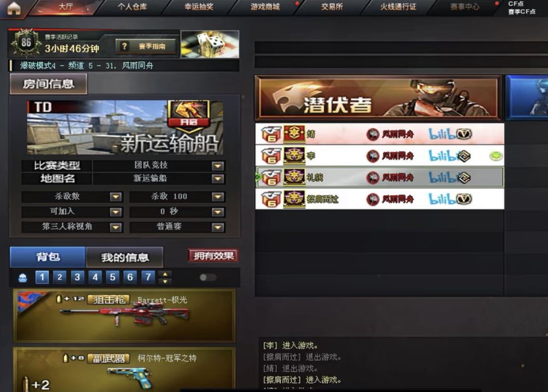Screen dimensions: 548x392
Task: Click the green ready icon on 李's row
Action: 496,156
